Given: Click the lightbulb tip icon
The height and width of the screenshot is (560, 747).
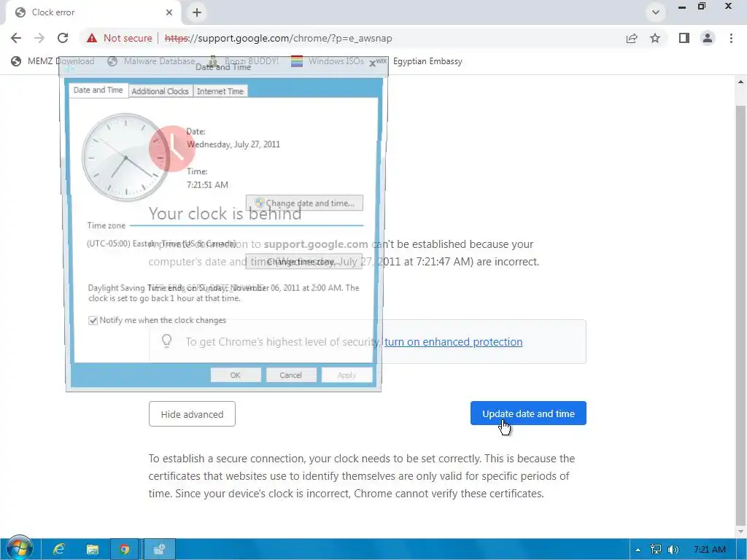Looking at the screenshot, I should (167, 341).
